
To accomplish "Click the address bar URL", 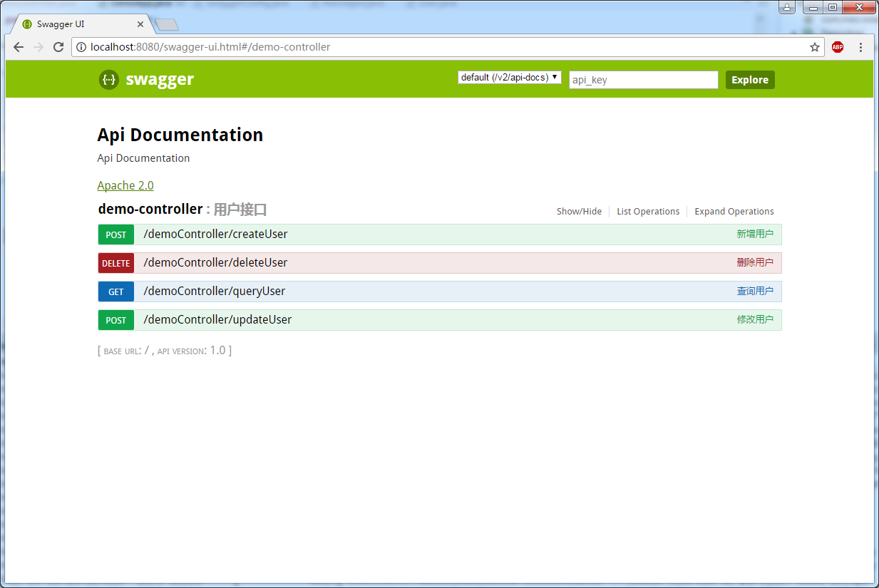I will [210, 47].
